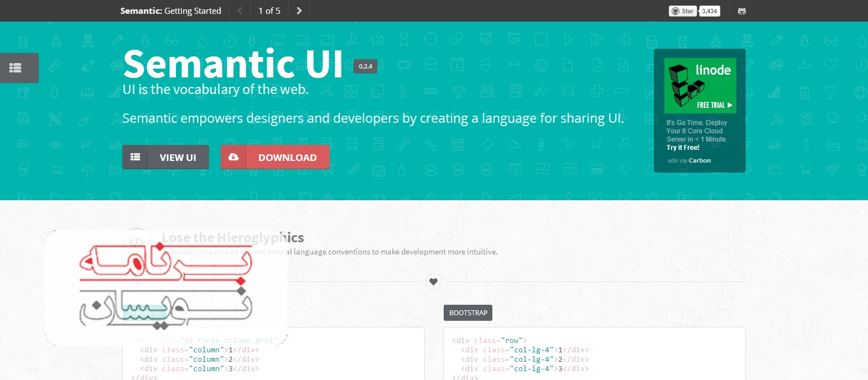Go to previous page using left chevron
Viewport: 868px width, 380px height.
coord(240,11)
